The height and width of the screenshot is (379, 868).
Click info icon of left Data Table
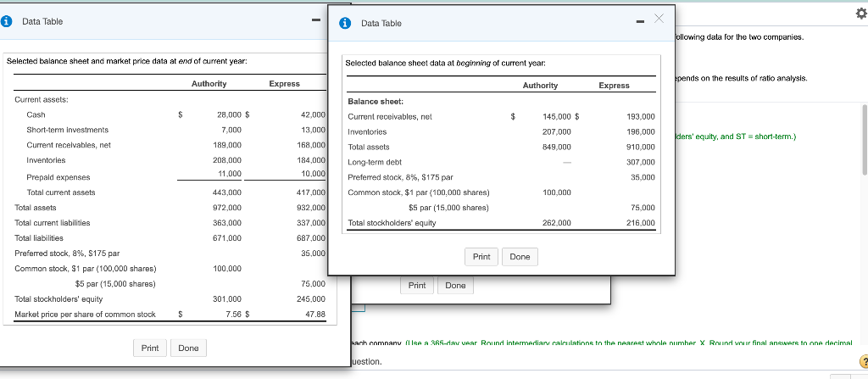[6, 21]
